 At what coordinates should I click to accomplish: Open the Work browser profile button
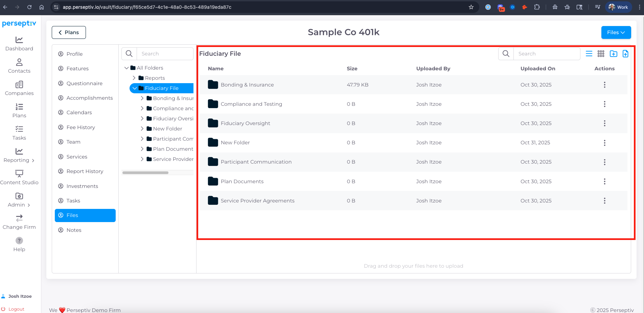(x=618, y=7)
